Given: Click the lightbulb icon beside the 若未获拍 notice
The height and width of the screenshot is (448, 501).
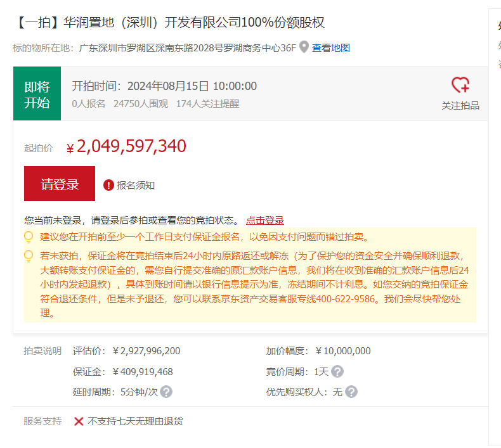Looking at the screenshot, I should tap(29, 256).
